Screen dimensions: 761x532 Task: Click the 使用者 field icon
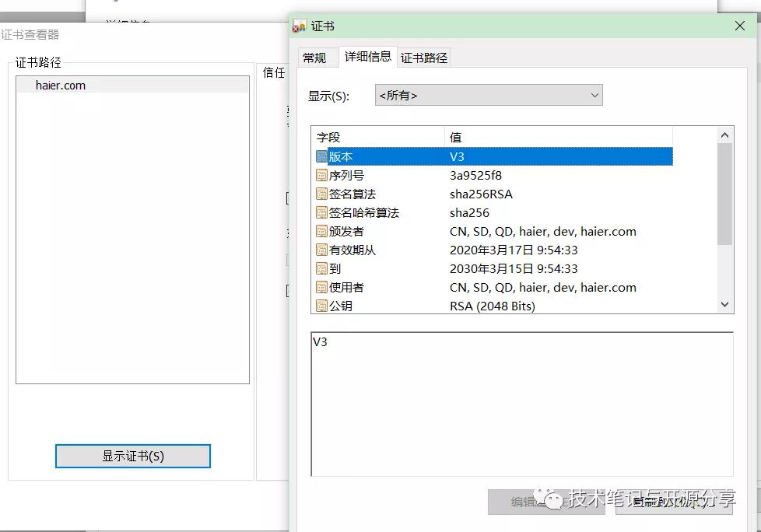[322, 287]
